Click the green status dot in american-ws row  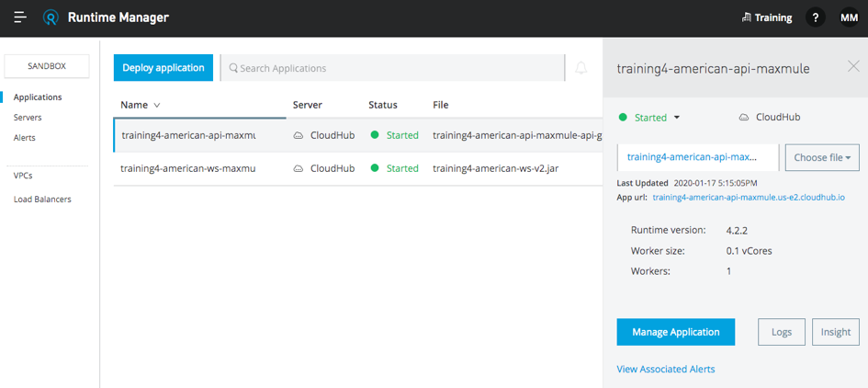pos(375,168)
